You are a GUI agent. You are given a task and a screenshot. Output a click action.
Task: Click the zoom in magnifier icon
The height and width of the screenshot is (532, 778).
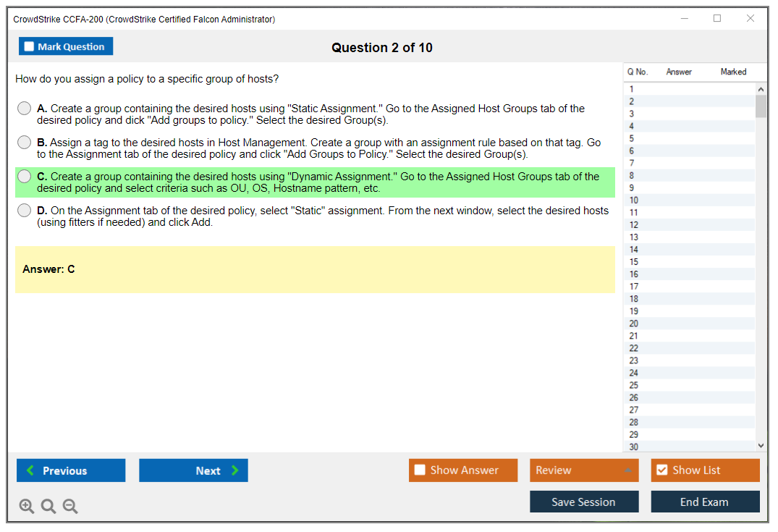(27, 507)
